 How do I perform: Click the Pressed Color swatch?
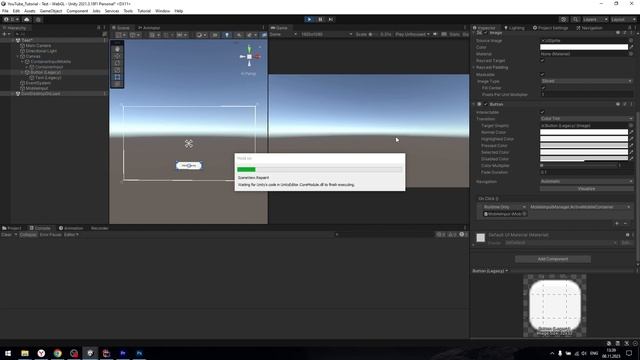click(x=584, y=146)
